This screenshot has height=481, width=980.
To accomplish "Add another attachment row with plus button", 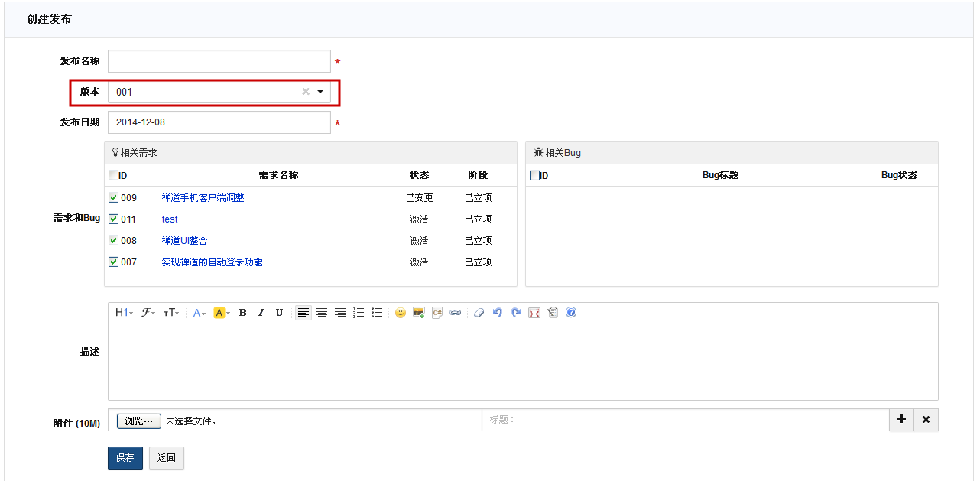I will [901, 420].
